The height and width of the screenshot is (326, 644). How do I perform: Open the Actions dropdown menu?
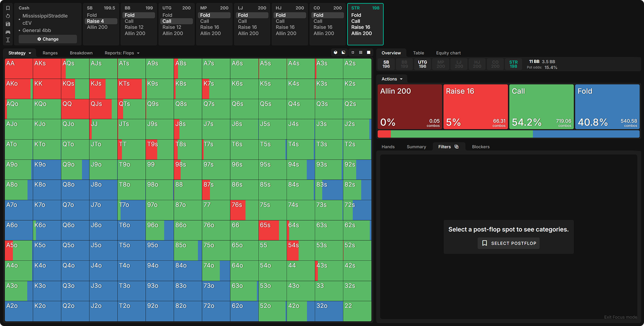click(x=392, y=79)
